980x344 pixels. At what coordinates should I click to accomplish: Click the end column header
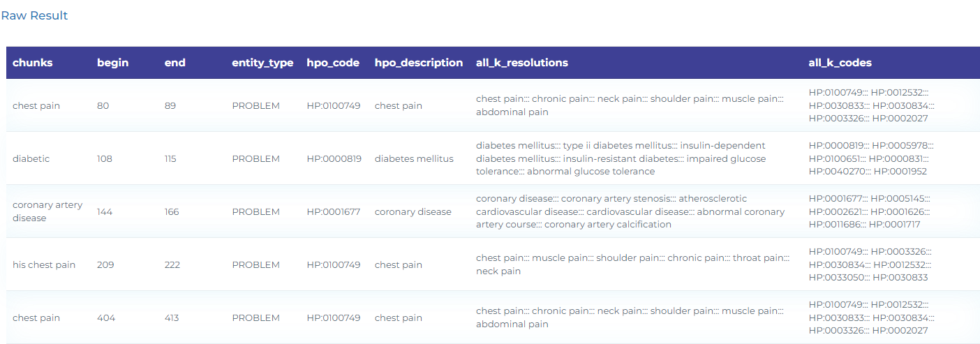coord(175,63)
